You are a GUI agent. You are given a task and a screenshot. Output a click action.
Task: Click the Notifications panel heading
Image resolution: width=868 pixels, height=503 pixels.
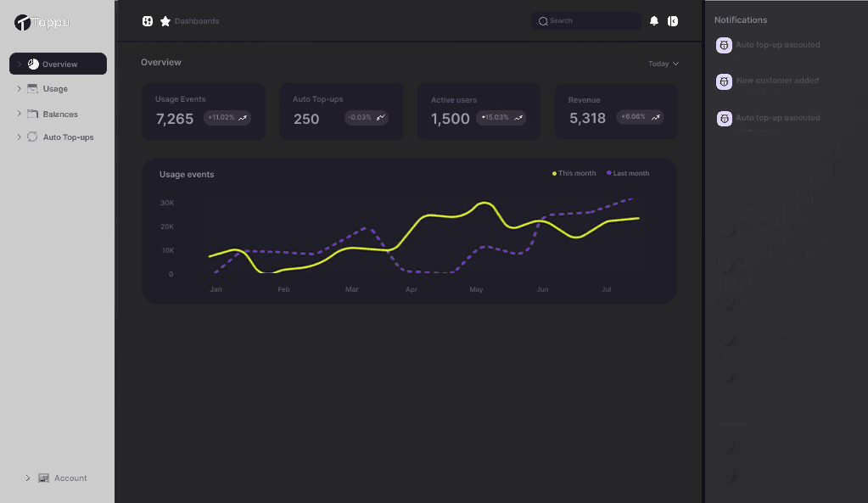point(741,20)
